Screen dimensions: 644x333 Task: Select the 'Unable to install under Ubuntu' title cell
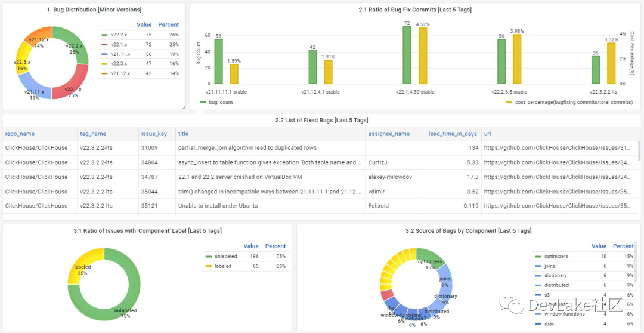point(218,206)
